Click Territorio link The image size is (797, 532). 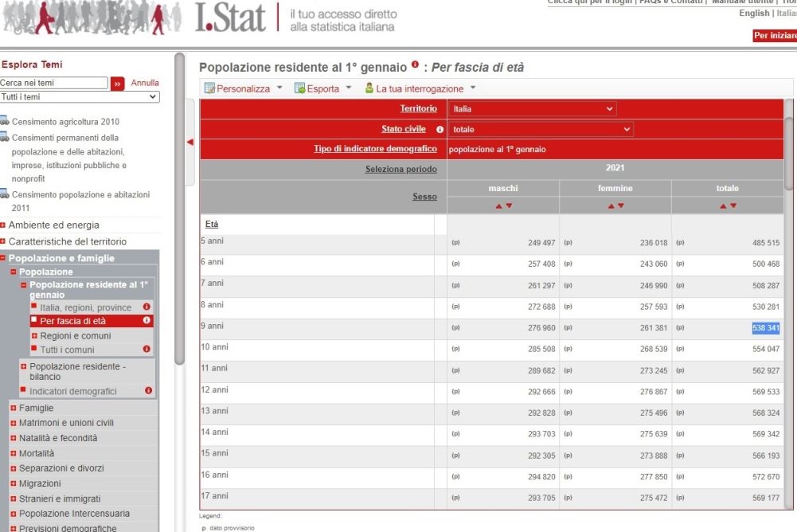click(418, 108)
